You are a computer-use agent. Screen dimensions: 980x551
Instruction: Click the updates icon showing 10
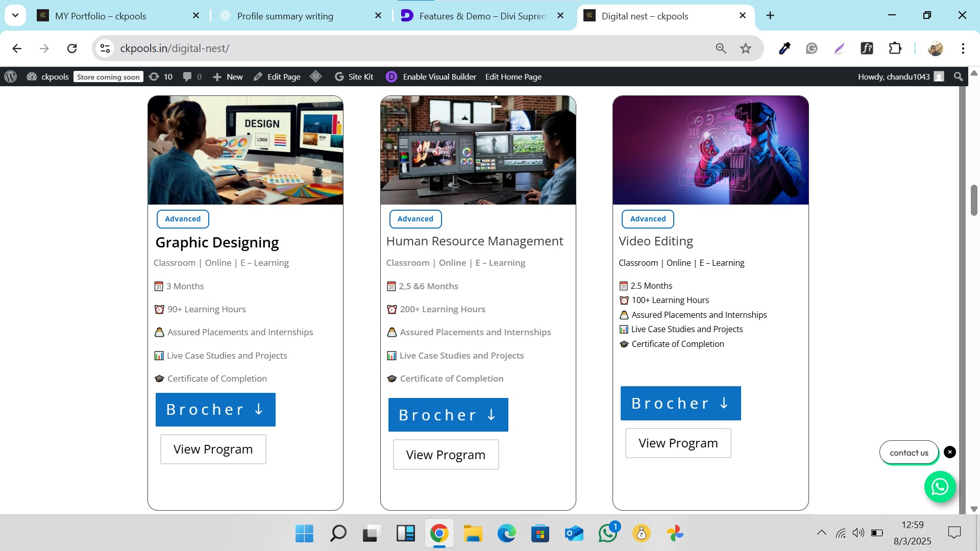tap(160, 77)
